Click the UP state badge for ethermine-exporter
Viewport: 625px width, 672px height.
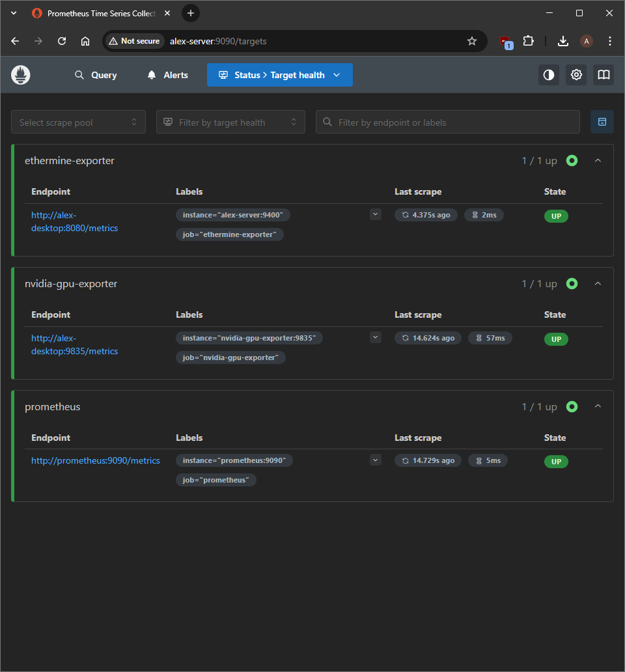tap(556, 216)
